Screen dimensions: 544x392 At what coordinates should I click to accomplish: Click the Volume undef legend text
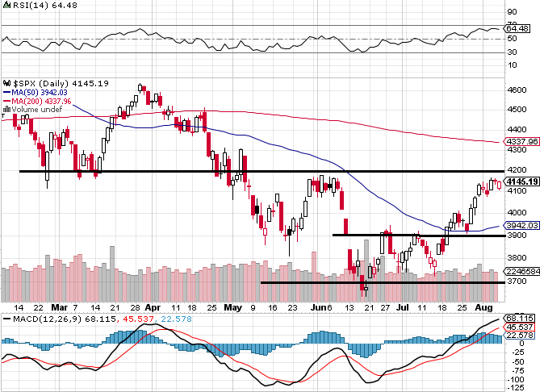coord(37,110)
